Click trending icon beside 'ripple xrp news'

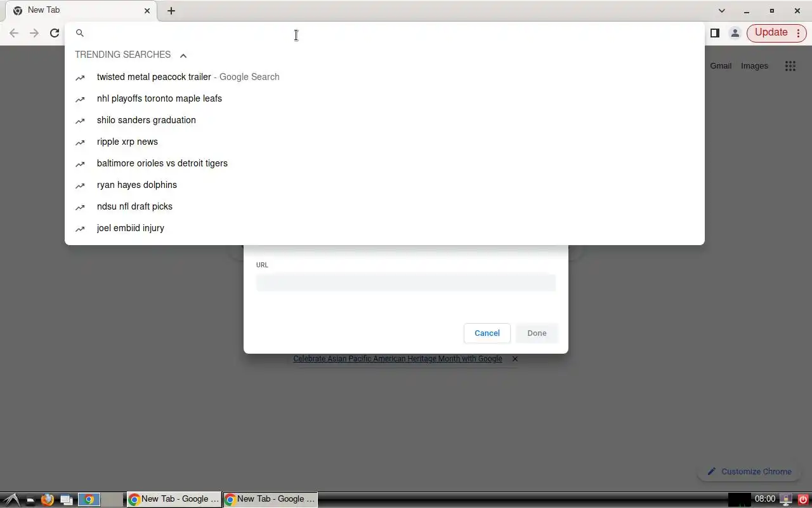click(x=80, y=142)
